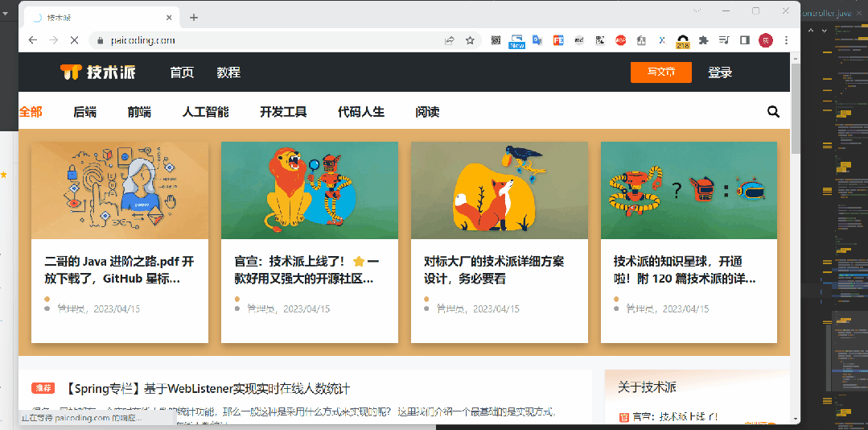Open the robot question mark card image
This screenshot has width=868, height=430.
coord(689,190)
